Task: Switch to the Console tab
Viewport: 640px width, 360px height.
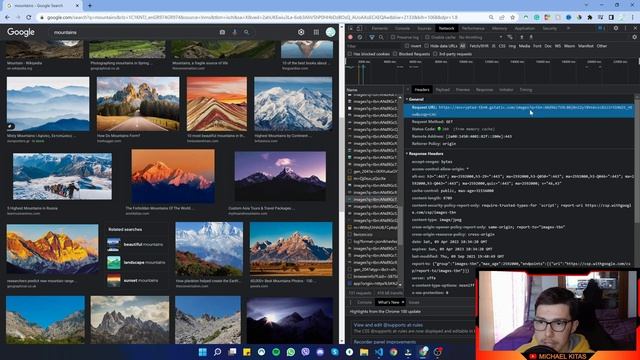Action: [402, 28]
